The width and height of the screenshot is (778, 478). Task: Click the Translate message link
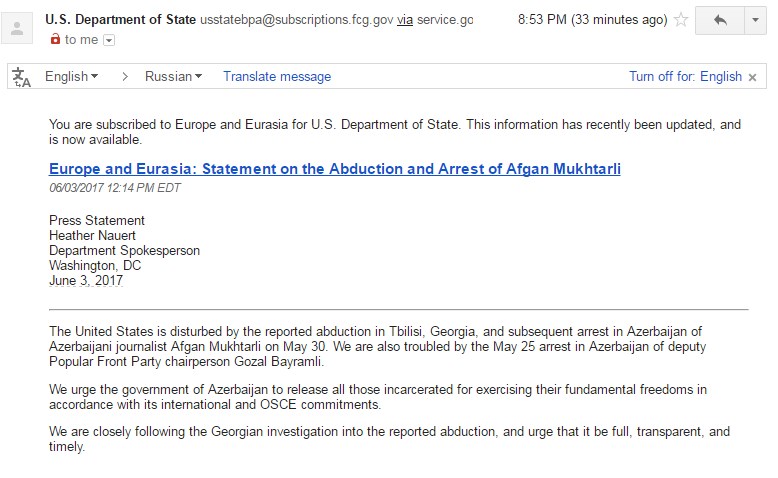[277, 76]
